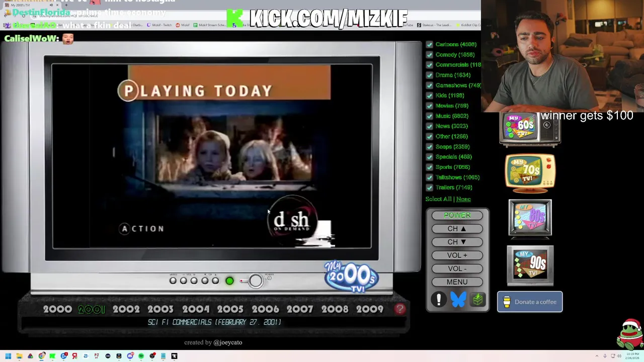The width and height of the screenshot is (644, 362).
Task: Open green Kick app in taskbar
Action: pos(52,356)
